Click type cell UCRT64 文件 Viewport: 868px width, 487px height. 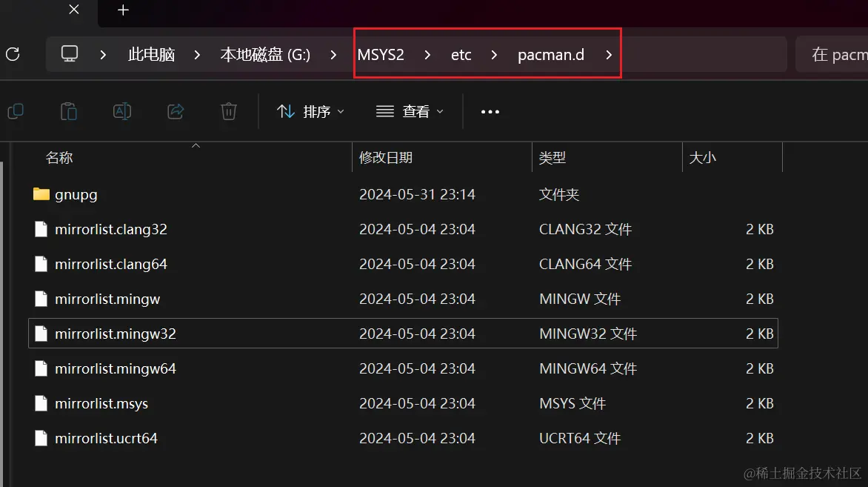(580, 438)
